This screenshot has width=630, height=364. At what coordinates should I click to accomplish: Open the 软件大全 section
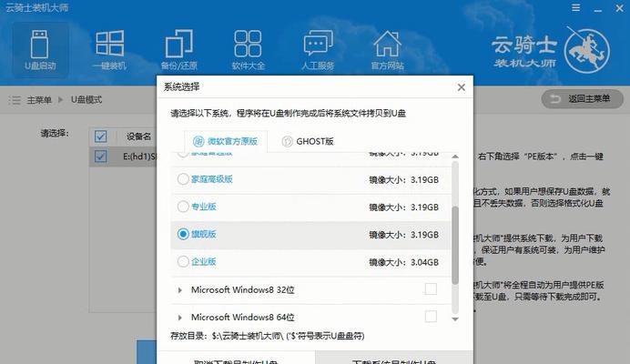click(248, 50)
